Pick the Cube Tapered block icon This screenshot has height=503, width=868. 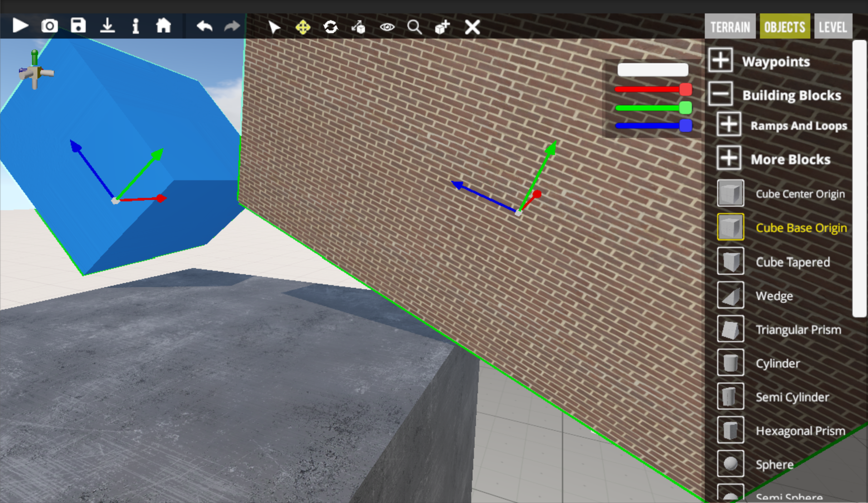730,261
